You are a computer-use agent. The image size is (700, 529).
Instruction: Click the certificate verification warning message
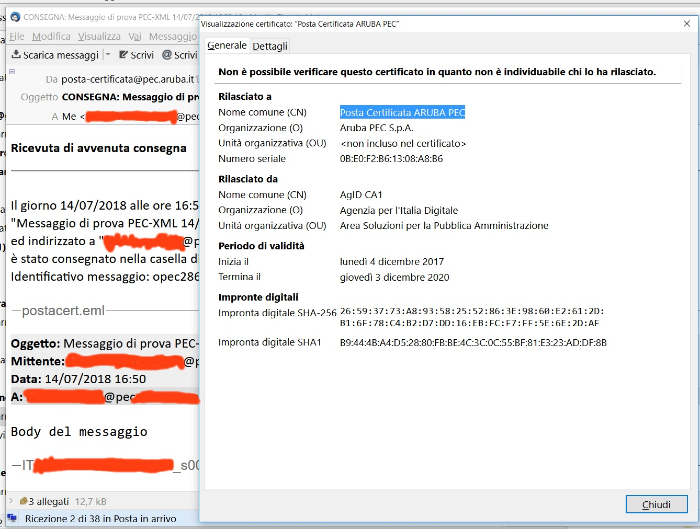click(437, 72)
